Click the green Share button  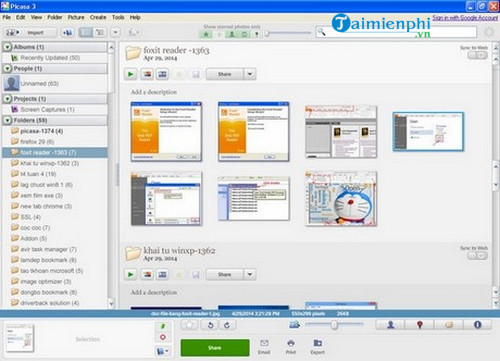point(215,348)
